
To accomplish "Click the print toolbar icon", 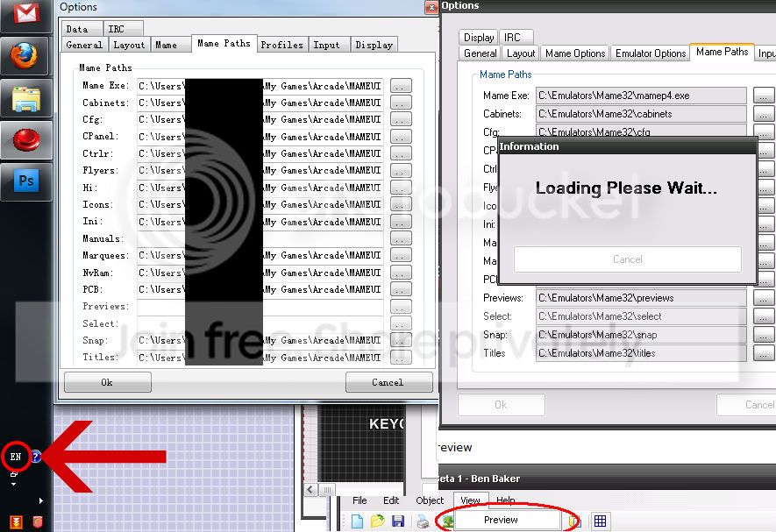I will point(423,521).
